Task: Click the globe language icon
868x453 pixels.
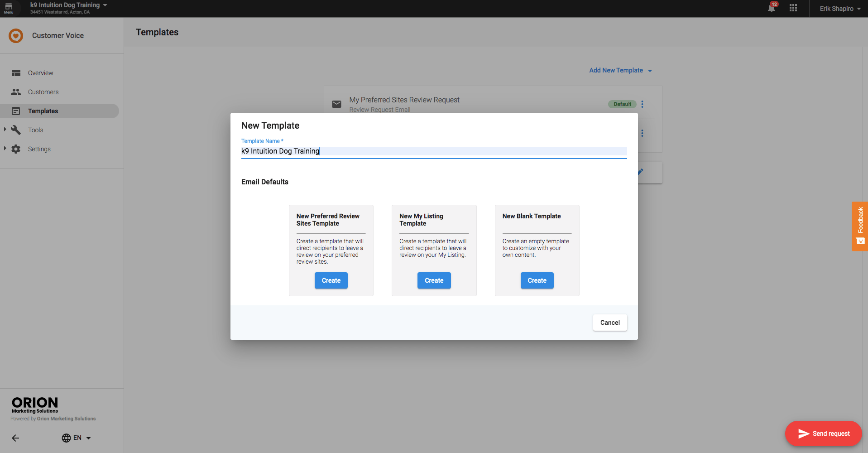Action: pyautogui.click(x=66, y=438)
